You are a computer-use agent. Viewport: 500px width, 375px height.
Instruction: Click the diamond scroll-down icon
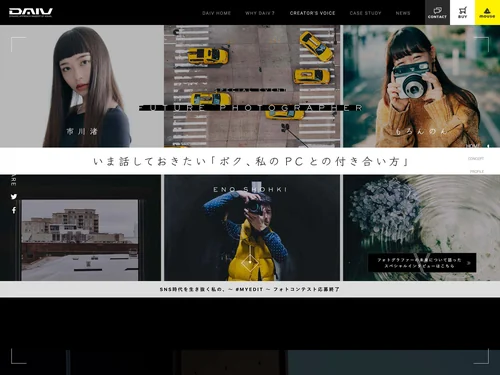click(x=250, y=263)
